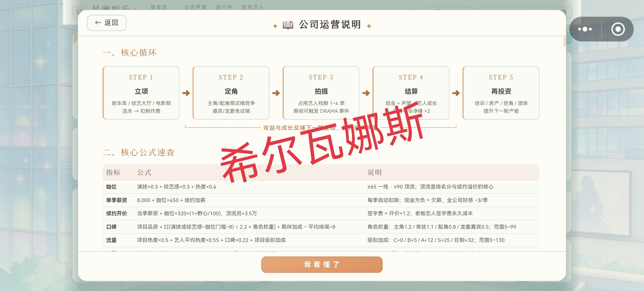Screen dimensions: 644x291
Task: Select the STEP 1 立项 card
Action: pos(141,93)
